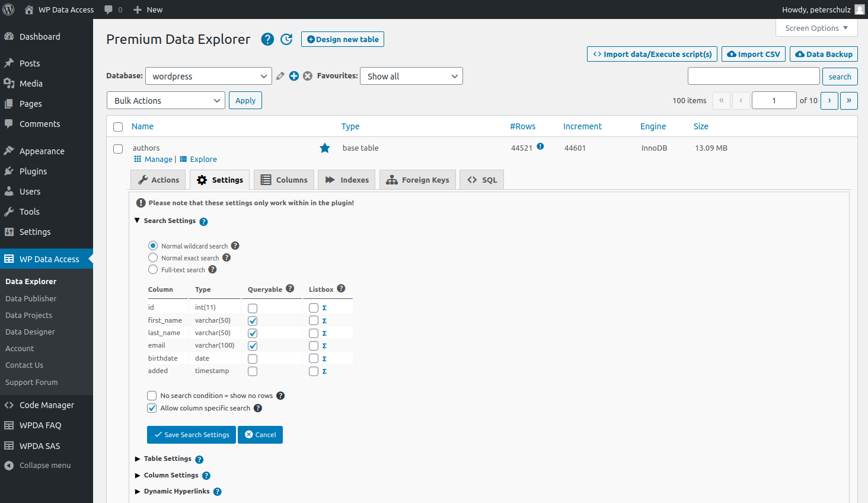Click help icon next to Table Settings
The height and width of the screenshot is (503, 868).
(199, 460)
